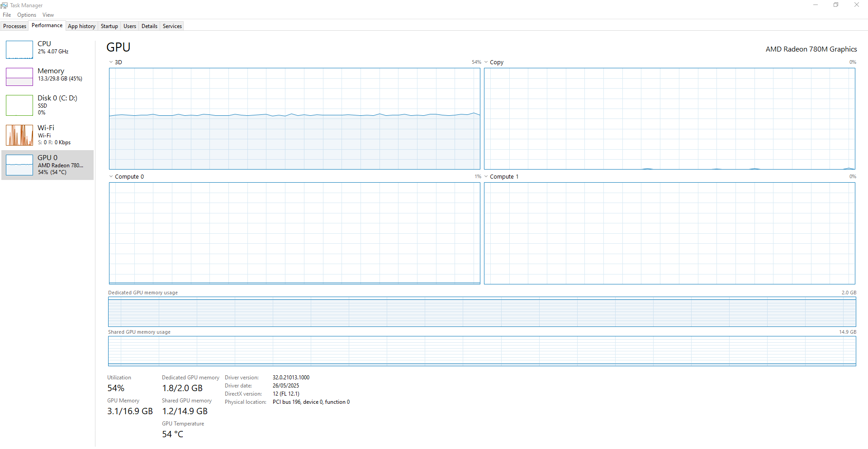Viewport: 868px width, 449px height.
Task: Switch to the Services tab
Action: click(x=172, y=26)
